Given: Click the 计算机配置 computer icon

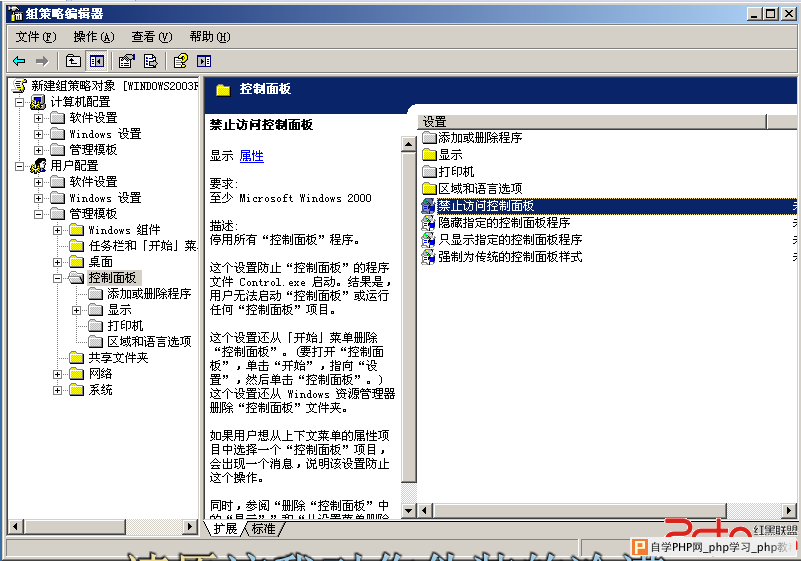Looking at the screenshot, I should 38,102.
